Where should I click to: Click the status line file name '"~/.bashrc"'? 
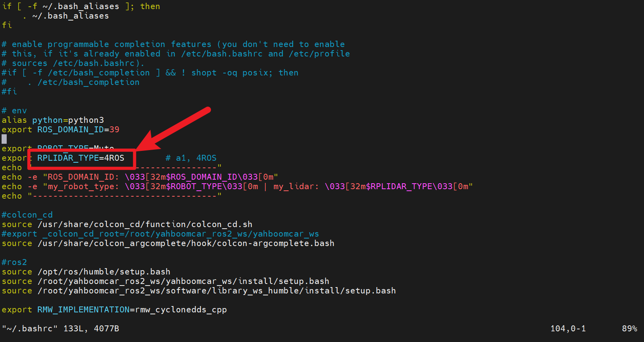[30, 329]
